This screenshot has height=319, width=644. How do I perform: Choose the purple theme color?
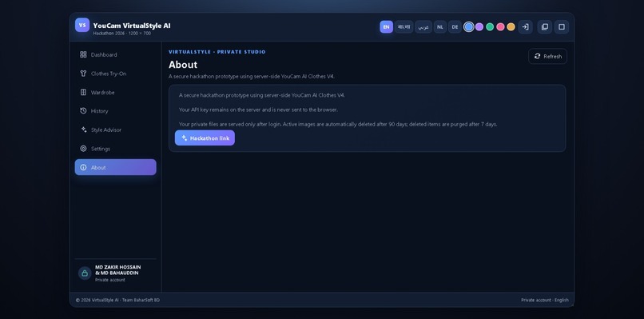[x=479, y=26]
